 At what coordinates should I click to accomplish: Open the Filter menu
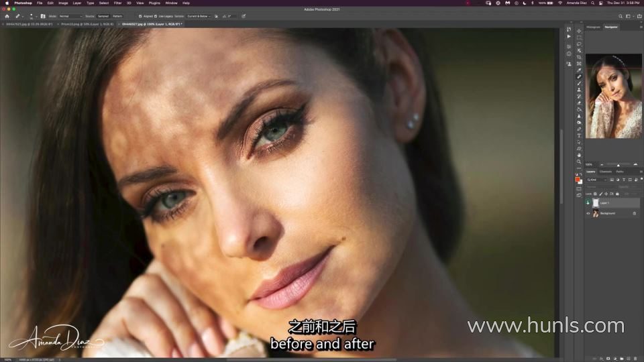point(117,3)
